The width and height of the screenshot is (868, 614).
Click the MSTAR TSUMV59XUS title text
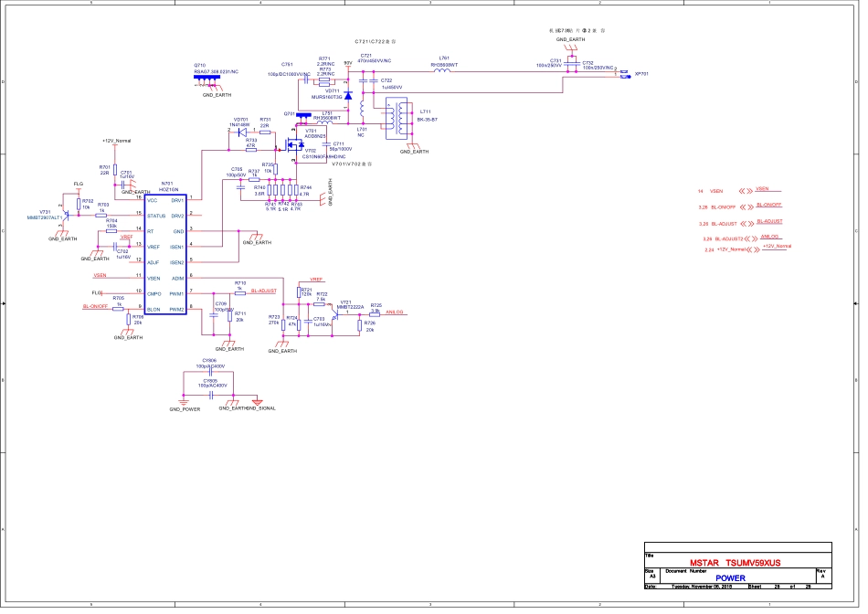coord(736,565)
